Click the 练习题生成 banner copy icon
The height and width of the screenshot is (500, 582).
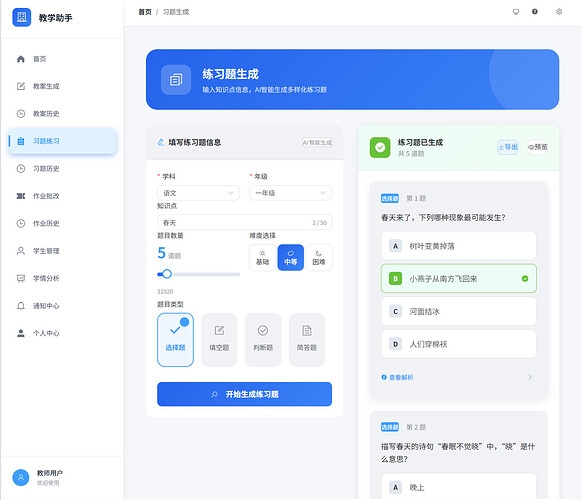(176, 79)
